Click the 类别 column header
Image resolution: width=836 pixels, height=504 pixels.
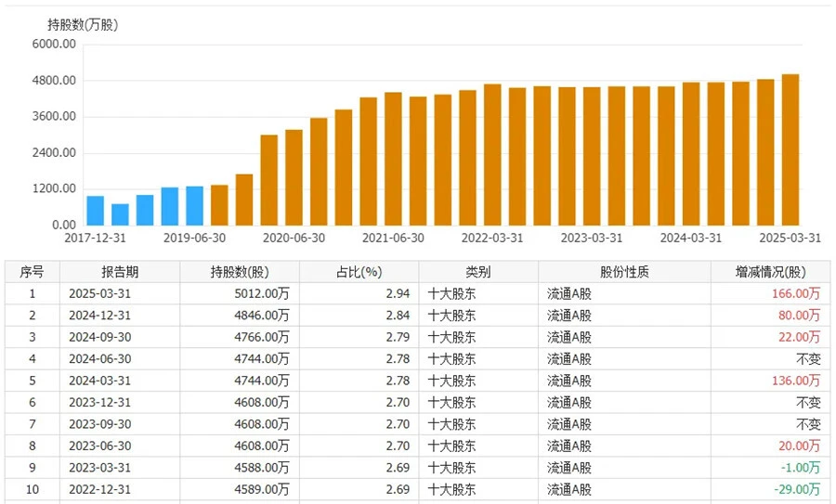click(477, 272)
